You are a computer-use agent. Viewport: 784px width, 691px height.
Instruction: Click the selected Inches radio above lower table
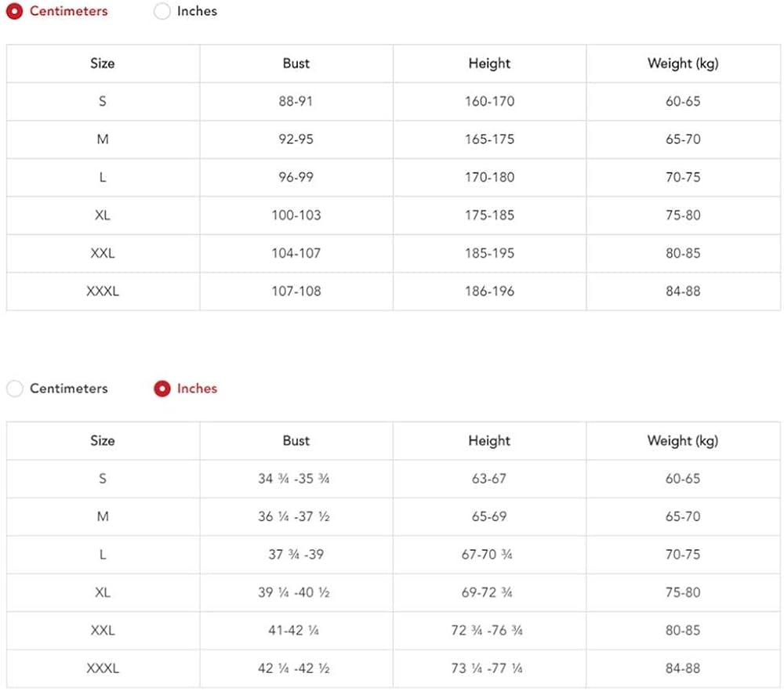162,389
